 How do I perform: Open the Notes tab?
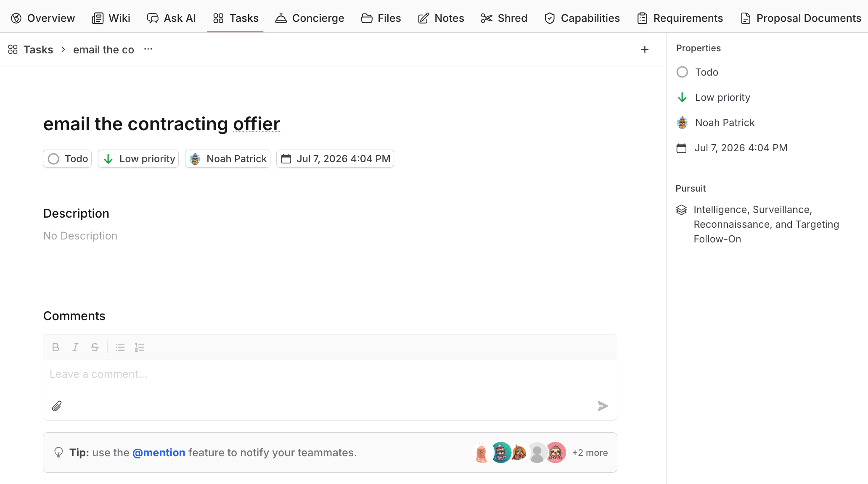441,18
